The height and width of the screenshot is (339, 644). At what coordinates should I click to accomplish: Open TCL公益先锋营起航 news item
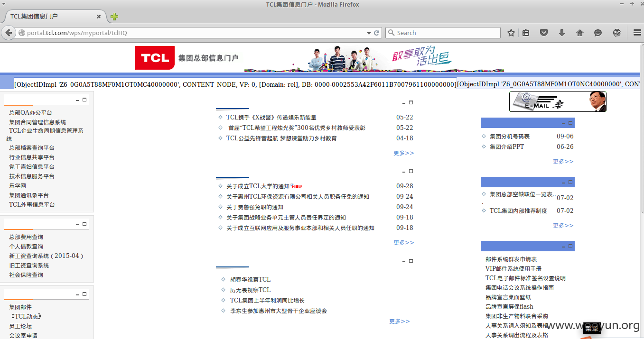[281, 138]
